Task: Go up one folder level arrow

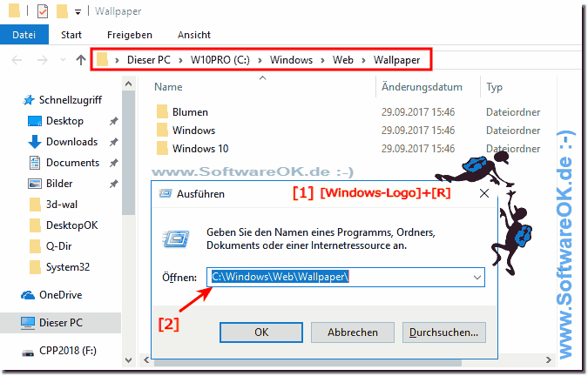Action: pos(81,60)
